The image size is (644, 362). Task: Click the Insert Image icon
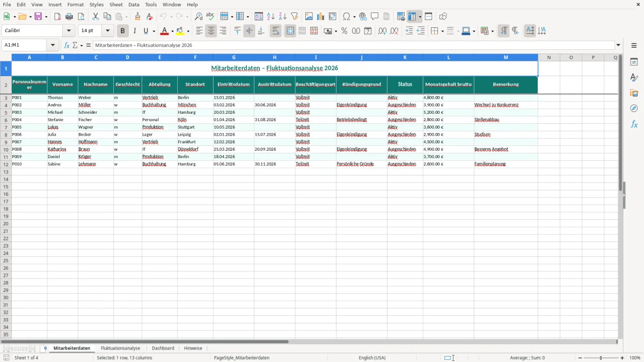pos(309,17)
